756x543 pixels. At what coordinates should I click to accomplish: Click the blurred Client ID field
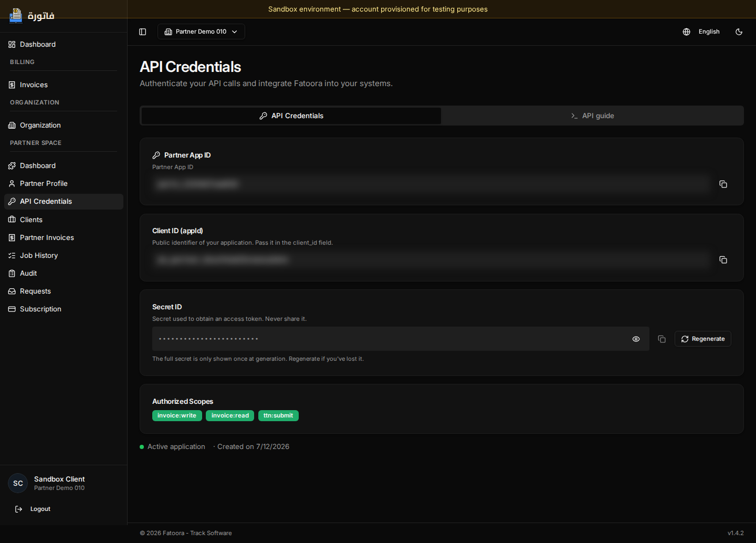click(x=431, y=259)
